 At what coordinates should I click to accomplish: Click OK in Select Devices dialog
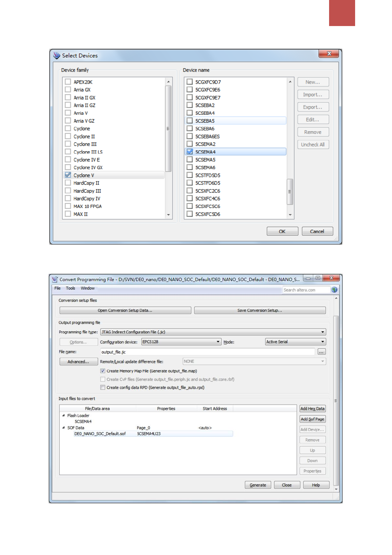282,231
